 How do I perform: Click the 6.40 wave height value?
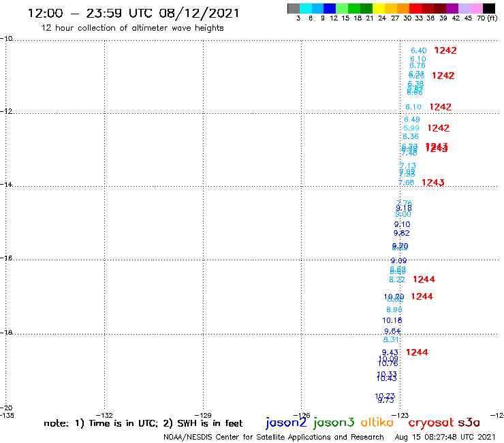tap(418, 50)
